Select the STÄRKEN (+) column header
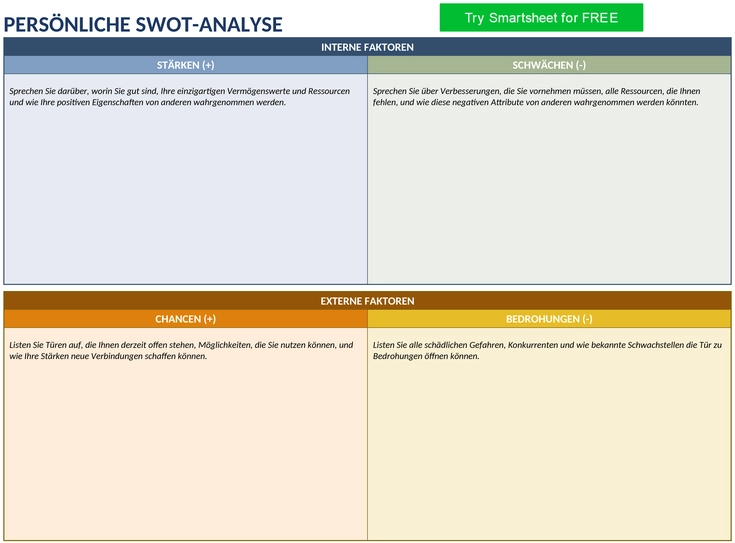Image resolution: width=735 pixels, height=543 pixels. (186, 65)
